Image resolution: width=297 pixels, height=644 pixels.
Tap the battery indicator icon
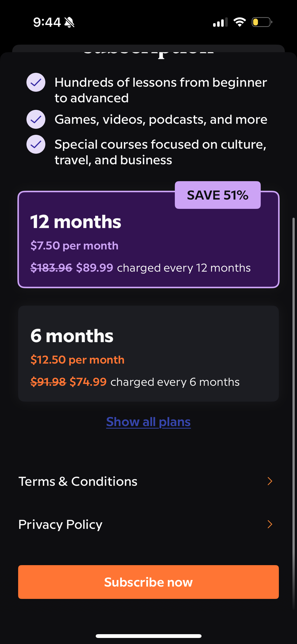262,22
